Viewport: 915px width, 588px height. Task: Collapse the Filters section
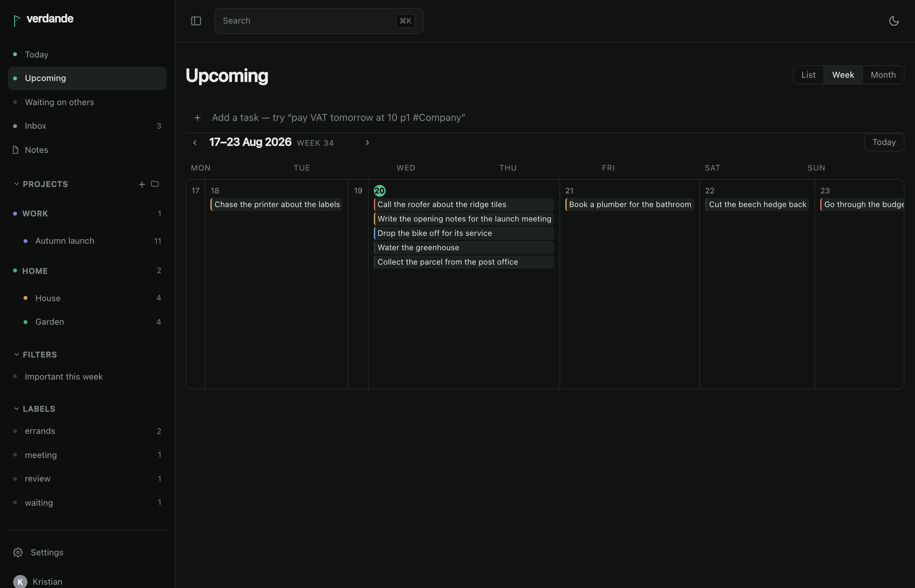16,354
